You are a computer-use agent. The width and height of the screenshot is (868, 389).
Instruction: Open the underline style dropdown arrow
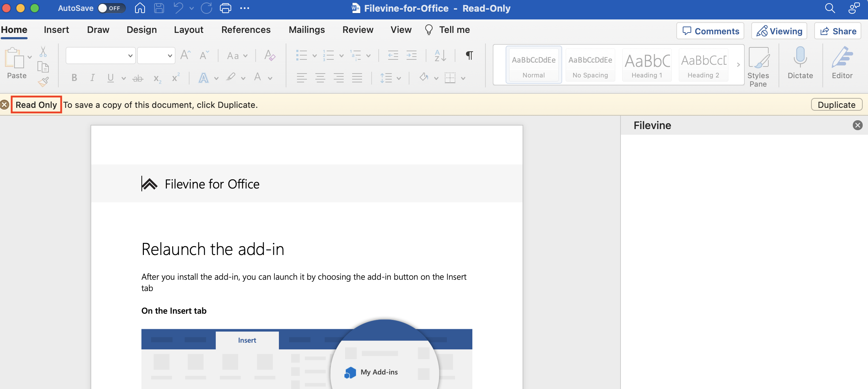point(123,78)
